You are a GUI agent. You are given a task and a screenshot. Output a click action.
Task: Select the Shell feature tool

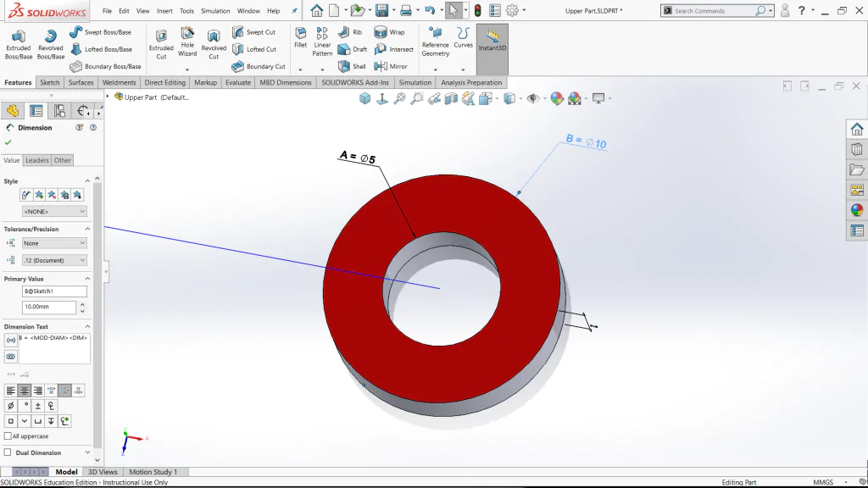(352, 66)
